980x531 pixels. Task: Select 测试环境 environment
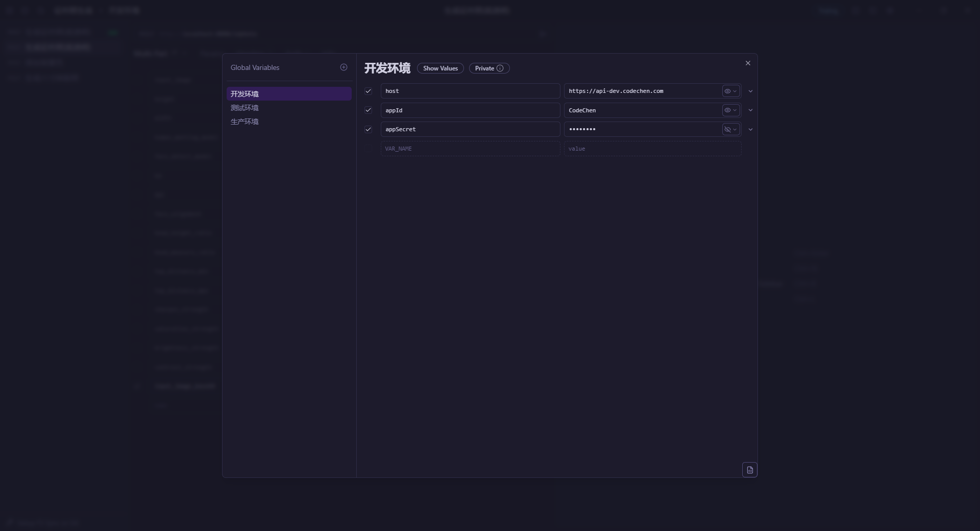click(x=244, y=108)
